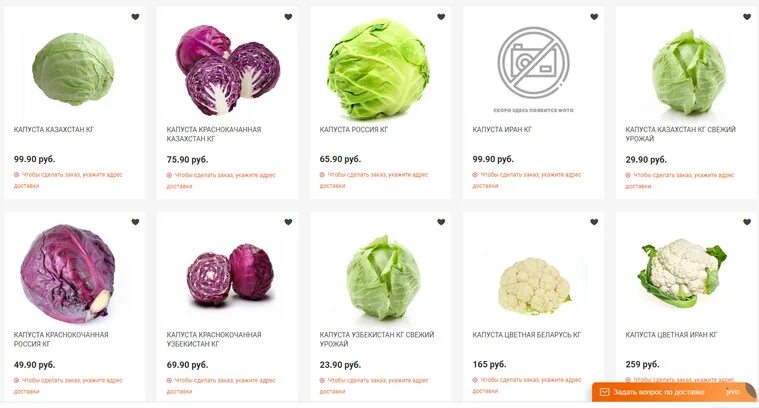
Task: Favorite Капуста Казахстан Свежий Урожай heart
Action: point(747,16)
